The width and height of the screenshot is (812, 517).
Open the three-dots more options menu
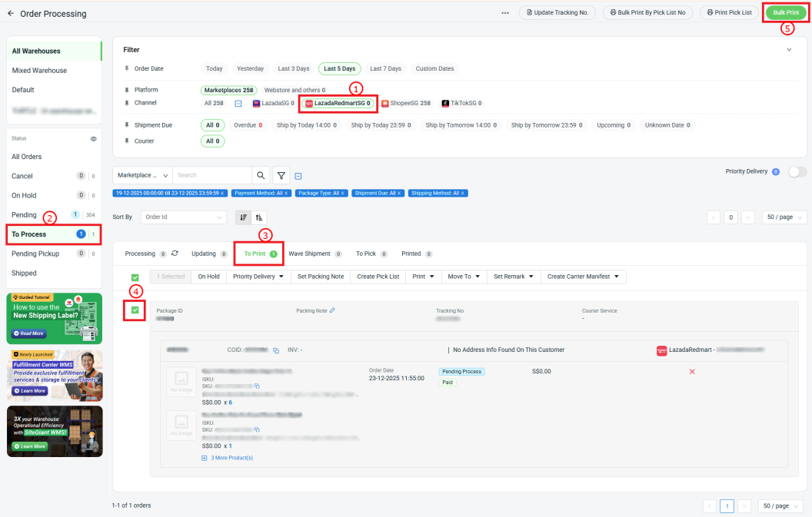[x=505, y=13]
